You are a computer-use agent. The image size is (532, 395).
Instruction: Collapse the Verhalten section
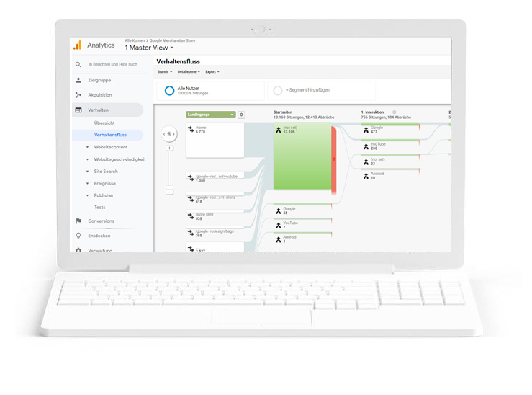point(107,110)
